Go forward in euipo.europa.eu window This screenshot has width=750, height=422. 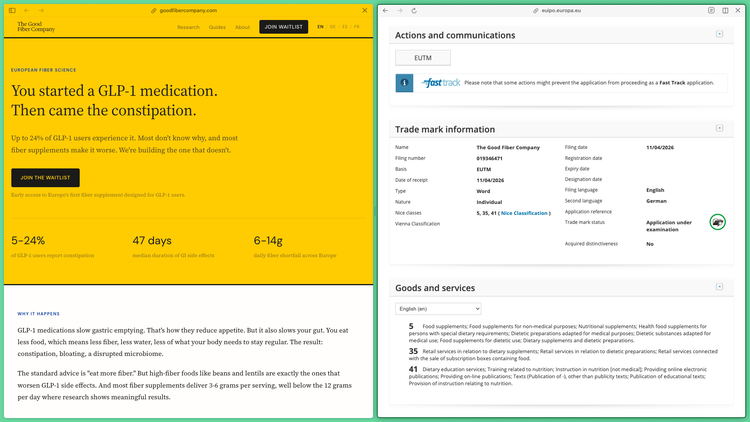point(399,11)
